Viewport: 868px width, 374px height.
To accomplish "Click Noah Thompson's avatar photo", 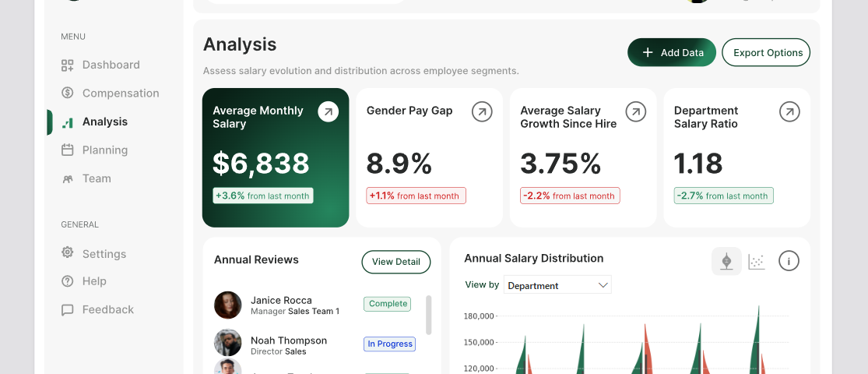I will [x=228, y=343].
